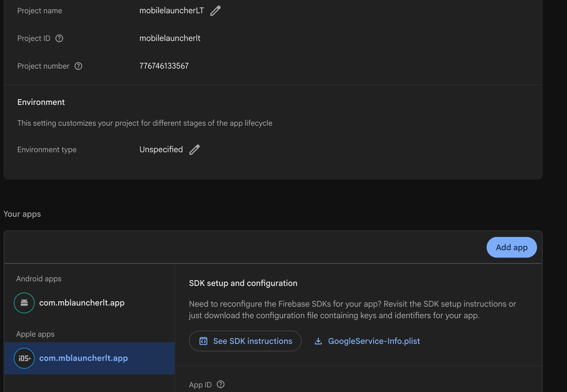Image resolution: width=567 pixels, height=392 pixels.
Task: Click the App ID label
Action: click(200, 385)
